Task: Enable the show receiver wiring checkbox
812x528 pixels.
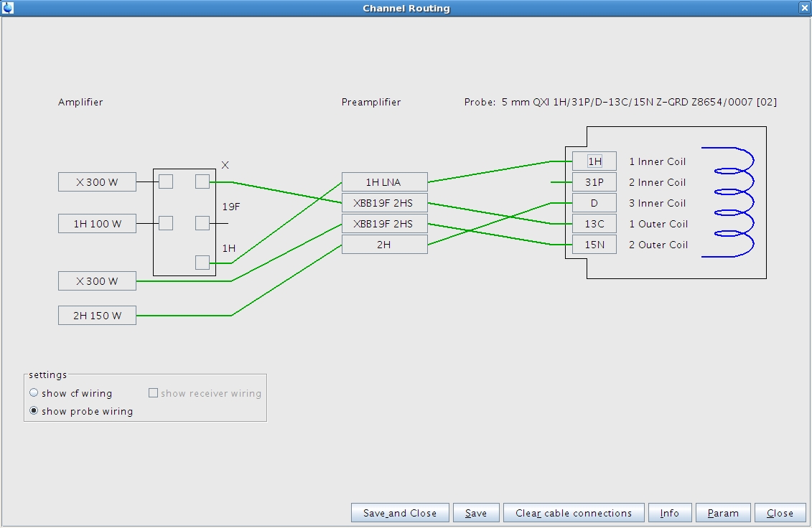Action: 153,393
